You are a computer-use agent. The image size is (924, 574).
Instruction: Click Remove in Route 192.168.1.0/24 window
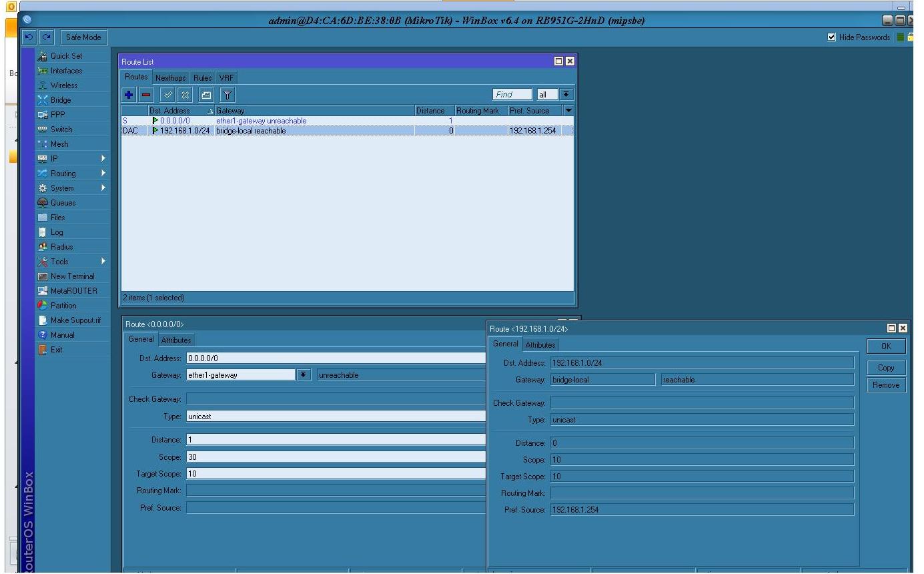point(886,385)
